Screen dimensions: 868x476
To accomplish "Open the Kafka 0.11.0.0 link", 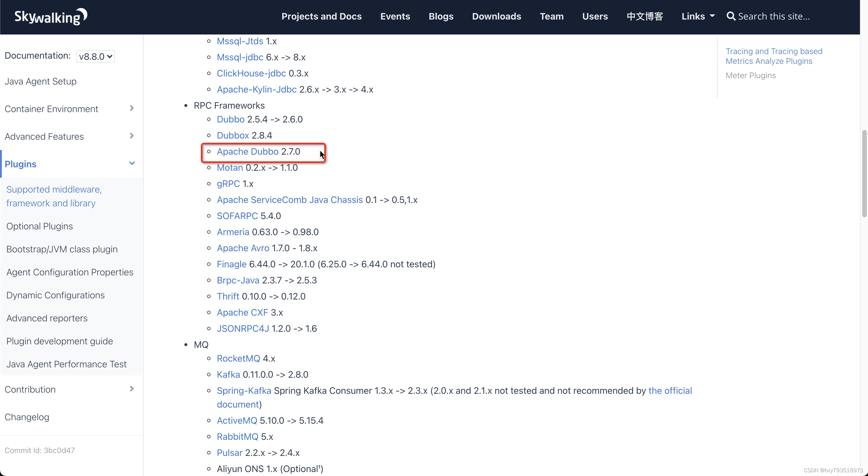I will (x=228, y=375).
